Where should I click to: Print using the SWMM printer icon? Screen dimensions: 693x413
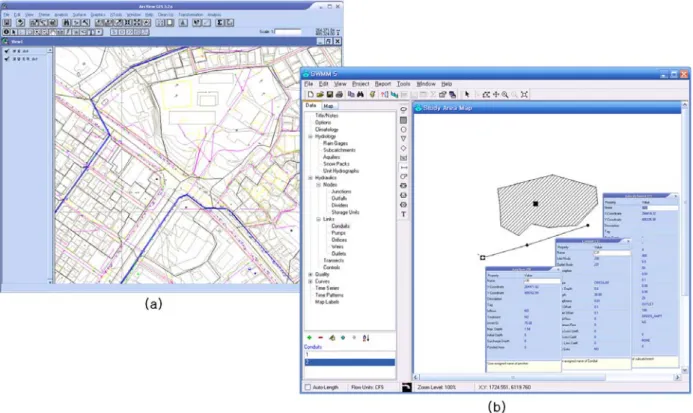pos(339,94)
